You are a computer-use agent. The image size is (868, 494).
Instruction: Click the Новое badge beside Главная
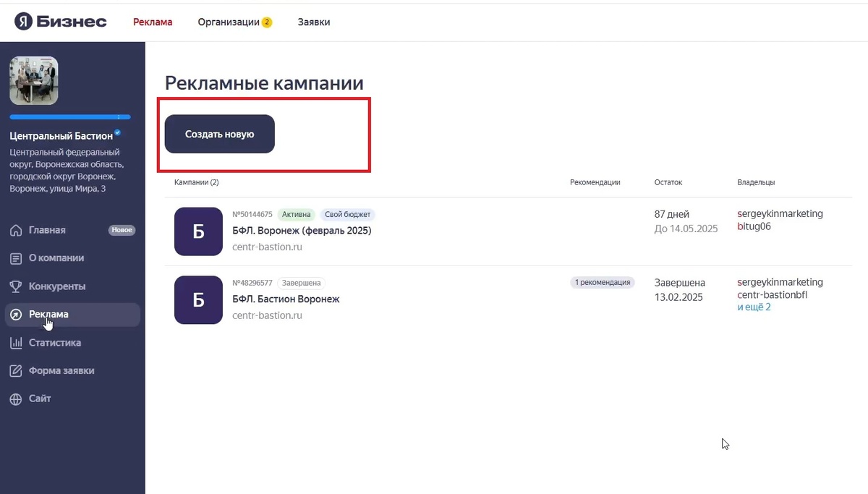(x=122, y=230)
